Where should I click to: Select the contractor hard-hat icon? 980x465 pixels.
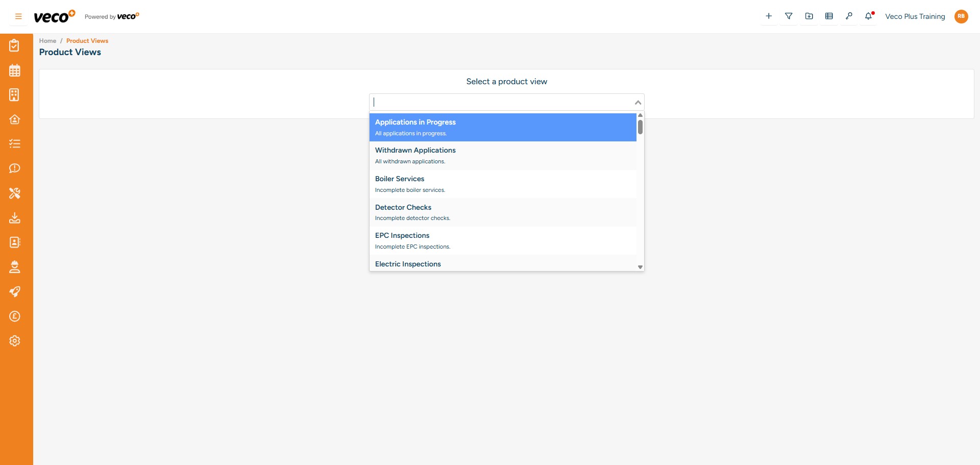point(15,266)
